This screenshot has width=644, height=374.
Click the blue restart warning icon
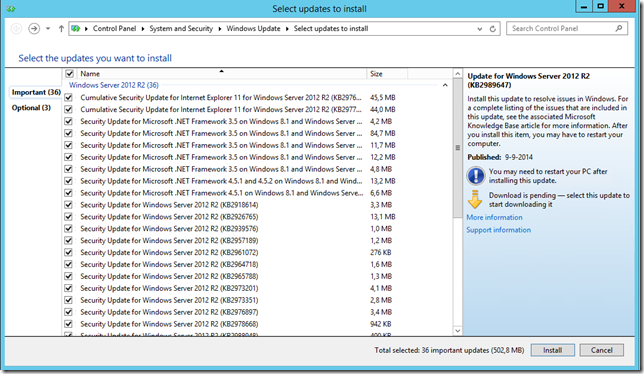point(476,176)
